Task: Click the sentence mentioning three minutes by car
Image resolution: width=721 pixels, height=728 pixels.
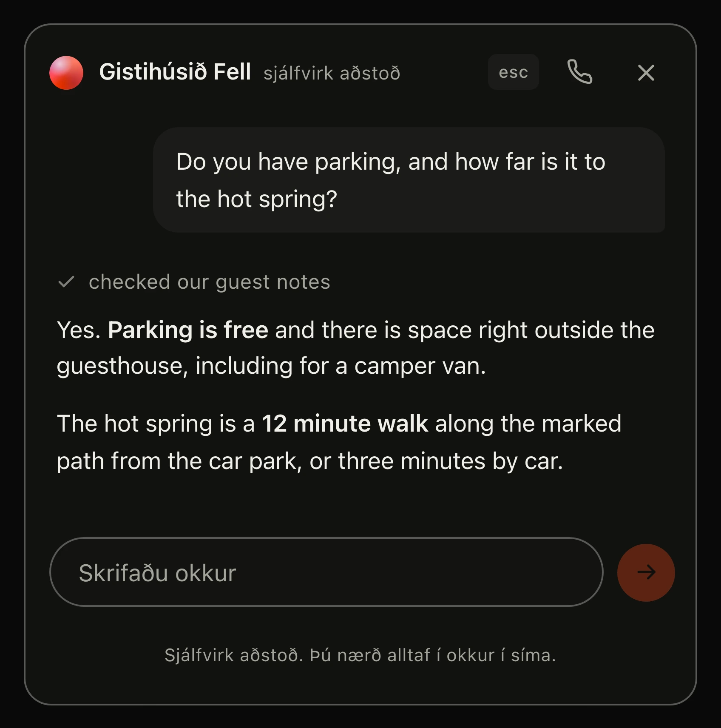Action: (339, 442)
